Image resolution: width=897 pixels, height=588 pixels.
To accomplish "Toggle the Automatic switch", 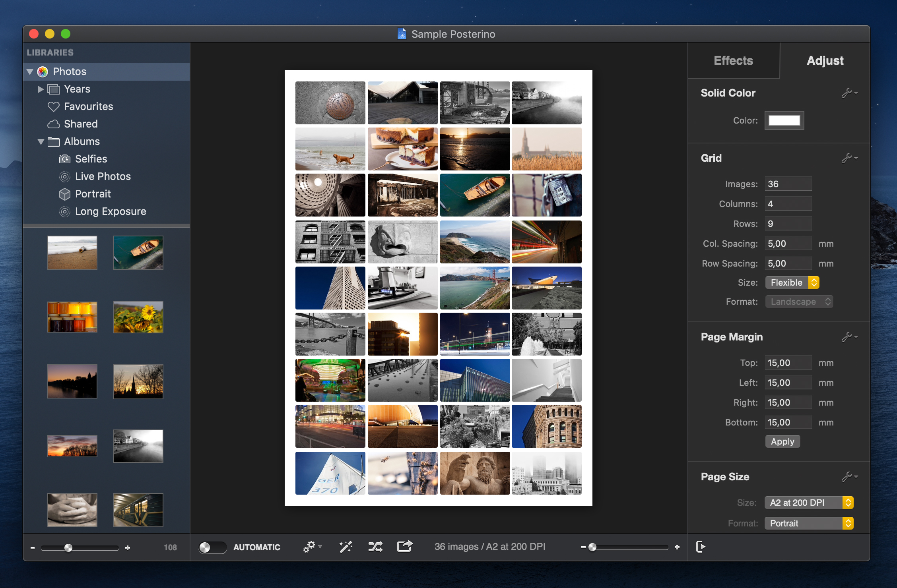I will (212, 547).
